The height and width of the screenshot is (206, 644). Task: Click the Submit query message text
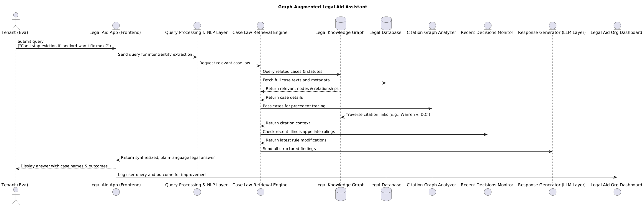[31, 42]
